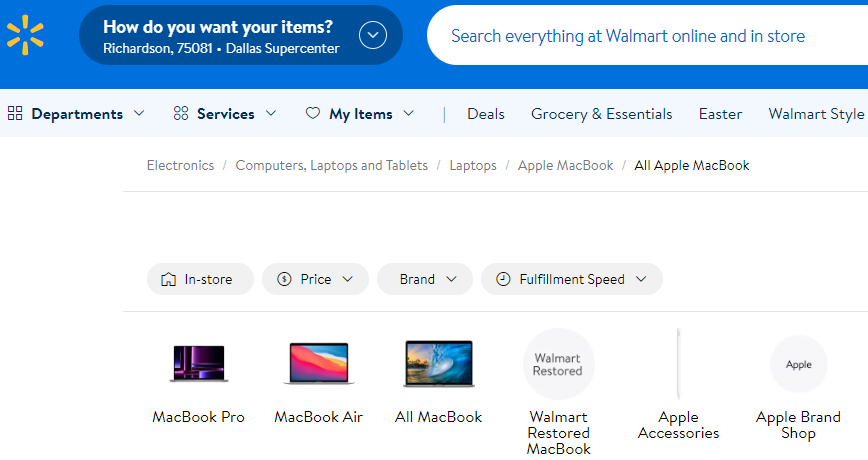
Task: Click the Electronics breadcrumb link
Action: pos(180,165)
